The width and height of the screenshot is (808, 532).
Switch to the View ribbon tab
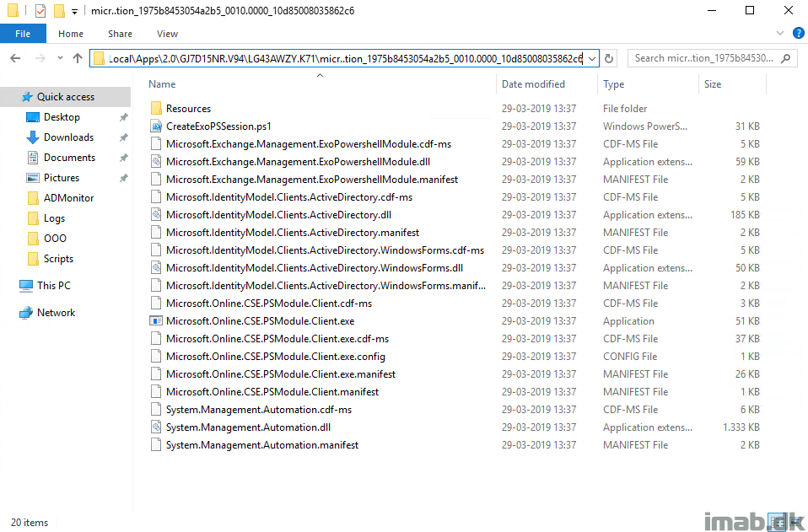point(167,34)
